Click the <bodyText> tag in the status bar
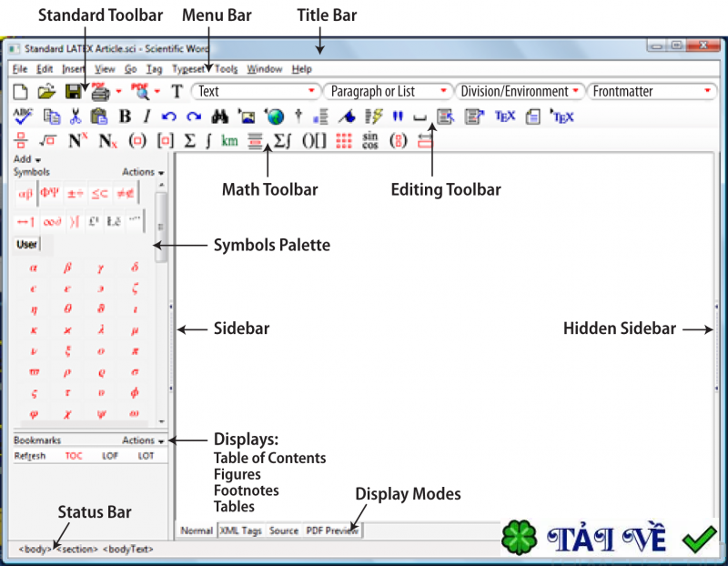The width and height of the screenshot is (728, 566). pyautogui.click(x=128, y=550)
